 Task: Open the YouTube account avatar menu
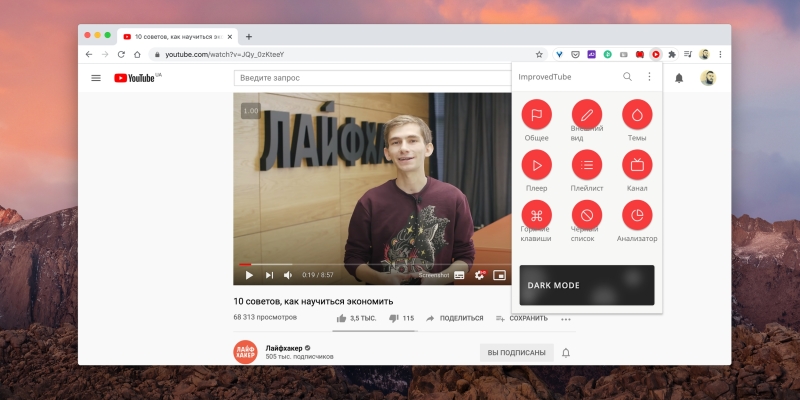tap(708, 78)
